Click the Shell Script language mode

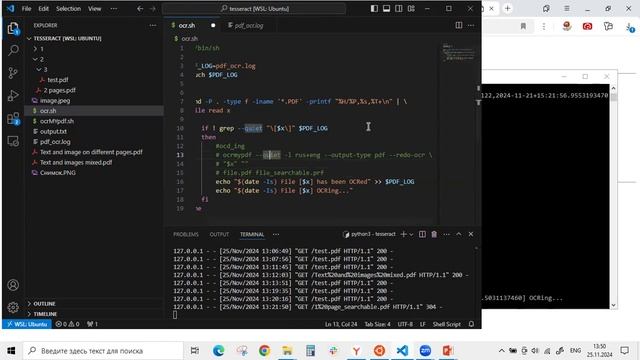coord(447,324)
